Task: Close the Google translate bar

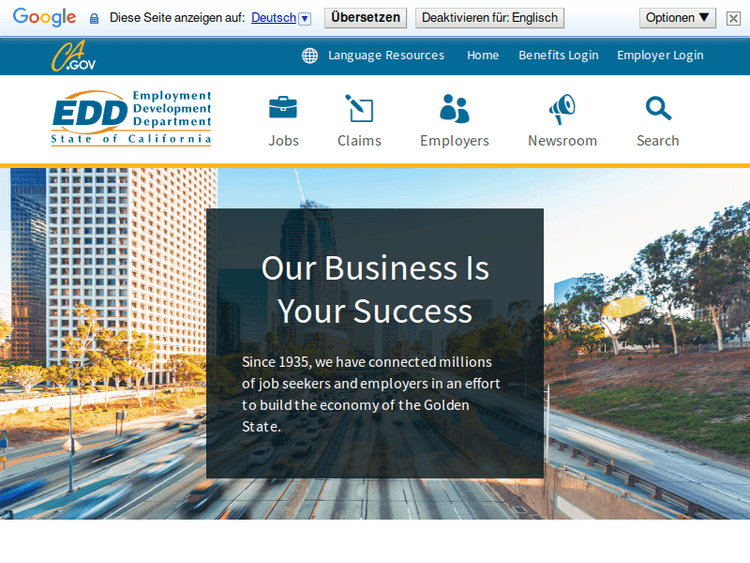Action: coord(734,18)
